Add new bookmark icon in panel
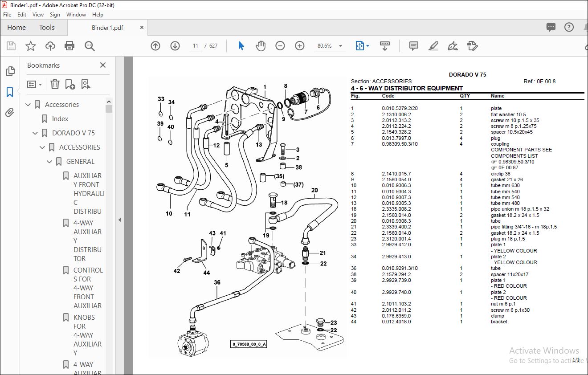Viewport: 588px width, 375px height. [70, 84]
